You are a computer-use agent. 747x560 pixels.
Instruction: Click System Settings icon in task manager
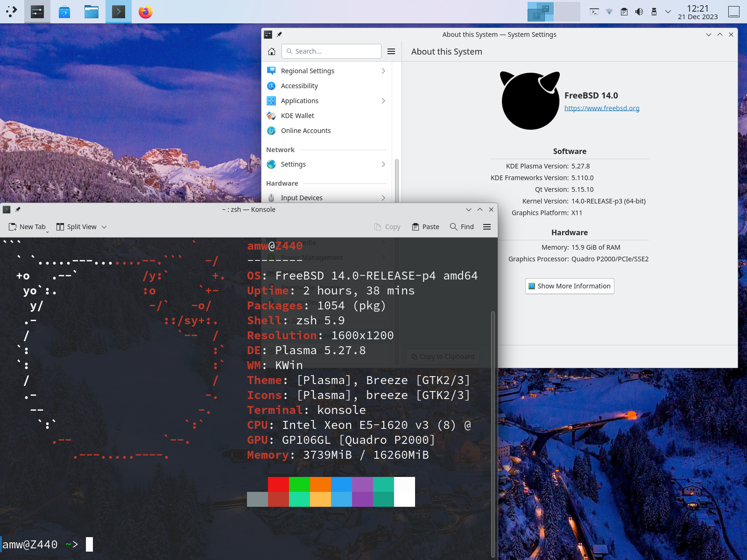click(x=37, y=12)
